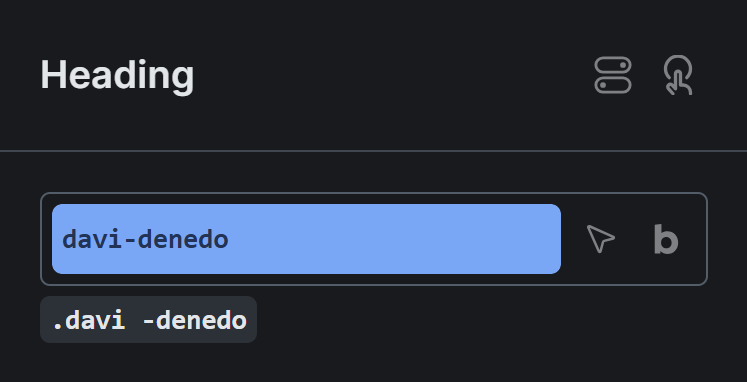Pick the ".davi -denedo" code tag below input
This screenshot has width=747, height=382.
(149, 320)
